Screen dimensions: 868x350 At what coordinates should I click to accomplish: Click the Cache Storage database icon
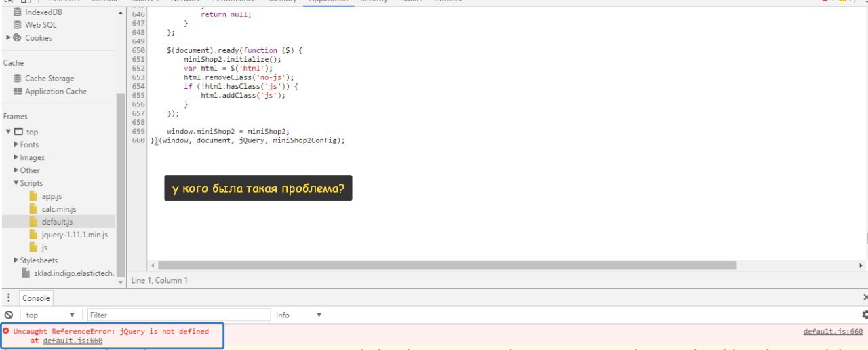pos(18,79)
